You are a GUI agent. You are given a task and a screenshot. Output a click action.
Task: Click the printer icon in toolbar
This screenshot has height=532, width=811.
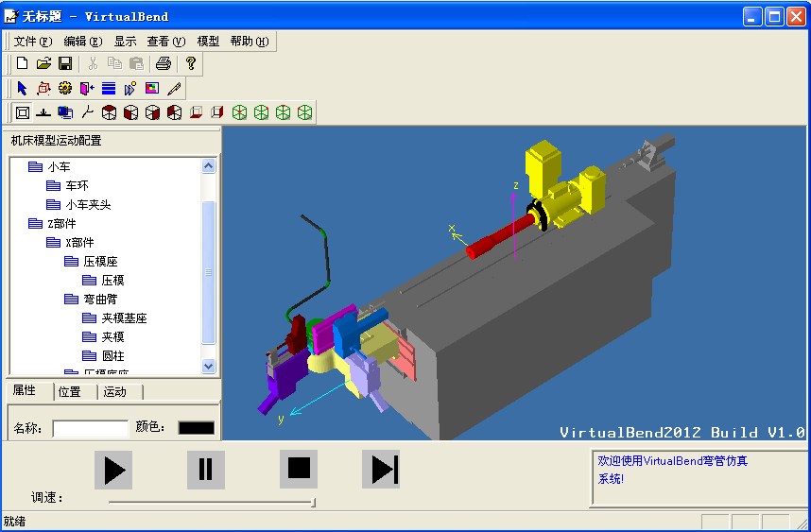[x=164, y=63]
